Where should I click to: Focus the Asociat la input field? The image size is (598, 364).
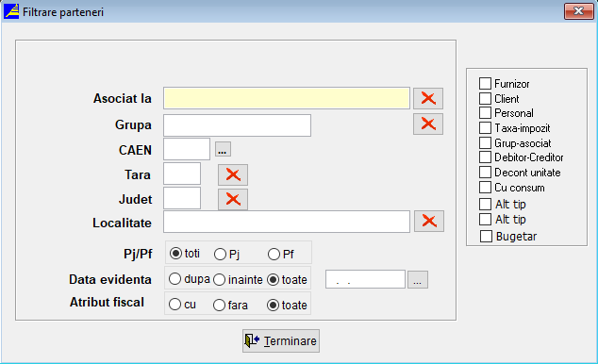pos(287,98)
